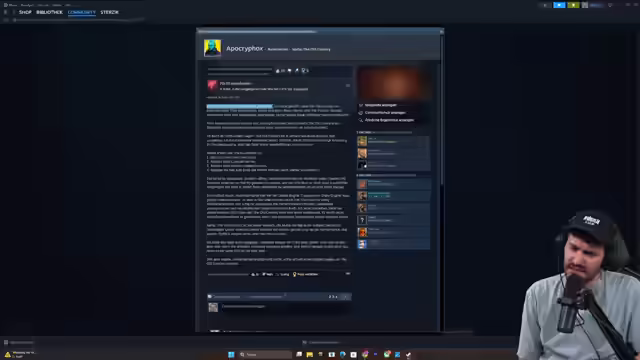Click the dialog window scrollbar
Viewport: 640px width, 360px height.
pyautogui.click(x=442, y=110)
